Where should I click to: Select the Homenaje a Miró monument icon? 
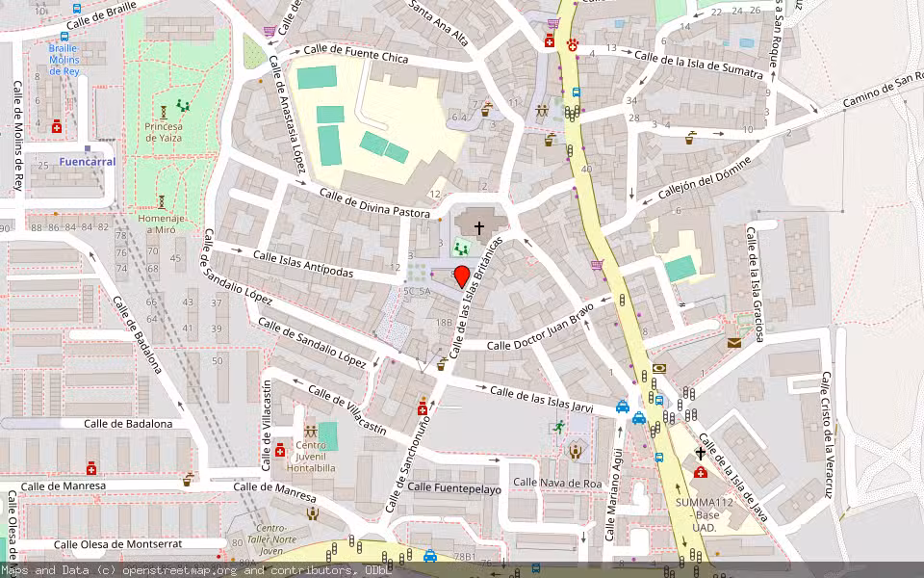pos(162,202)
